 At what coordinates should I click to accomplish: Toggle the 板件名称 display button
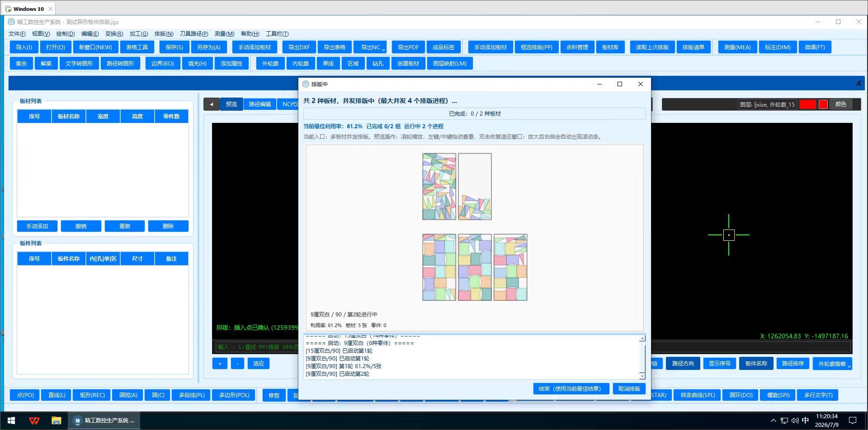click(x=756, y=364)
